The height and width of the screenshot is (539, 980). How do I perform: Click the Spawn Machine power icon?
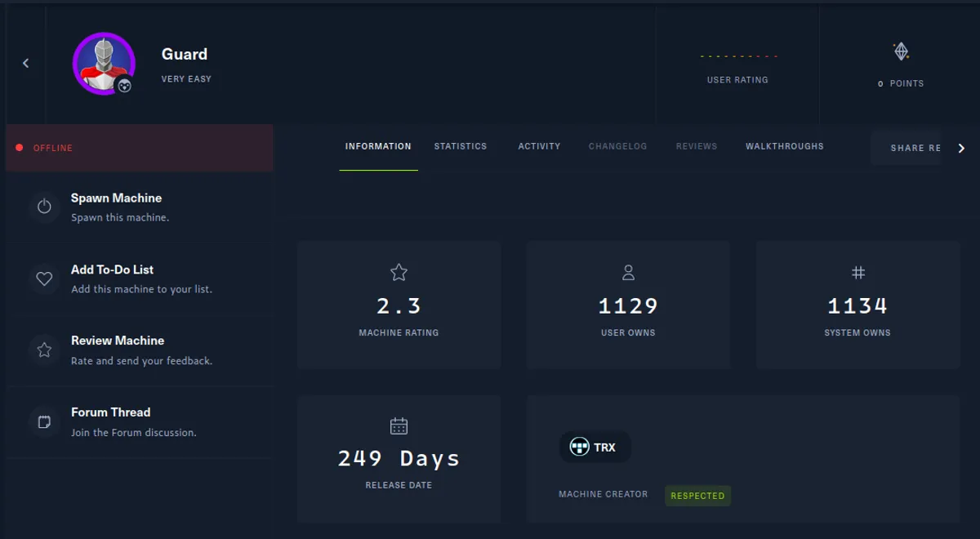tap(44, 207)
